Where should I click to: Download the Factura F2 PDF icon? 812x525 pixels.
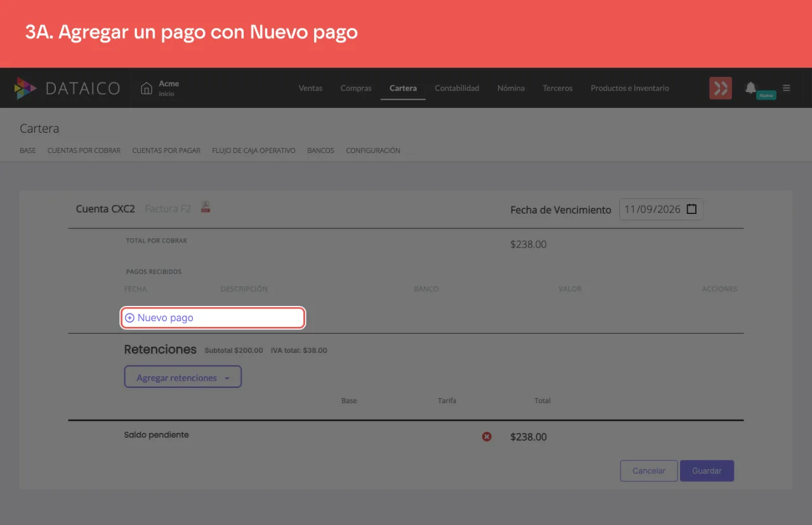tap(206, 207)
